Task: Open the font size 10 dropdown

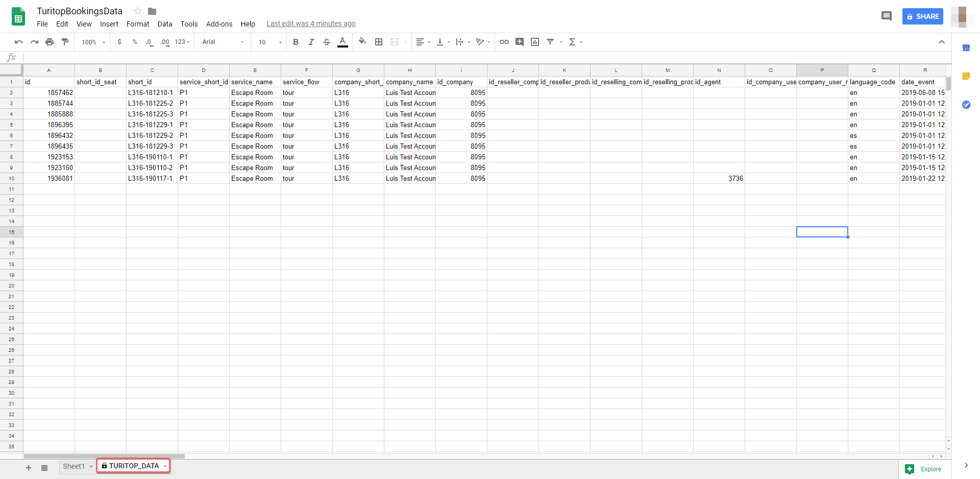Action: 270,42
